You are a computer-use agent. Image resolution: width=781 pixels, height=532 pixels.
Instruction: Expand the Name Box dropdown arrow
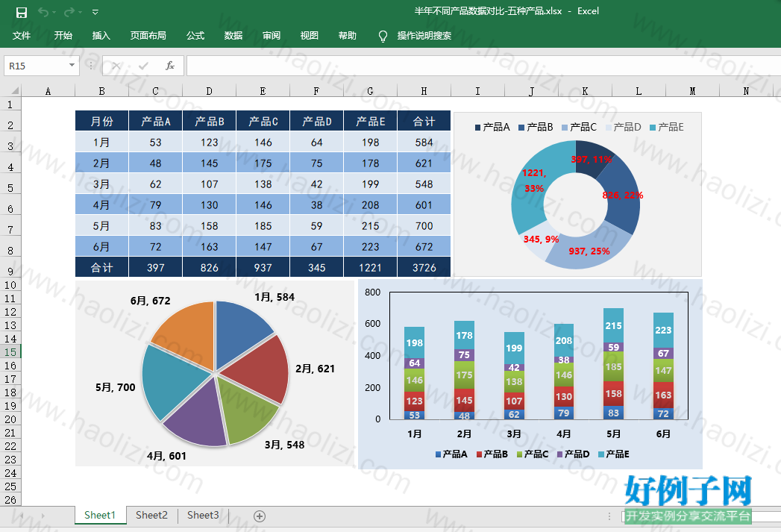click(x=72, y=66)
